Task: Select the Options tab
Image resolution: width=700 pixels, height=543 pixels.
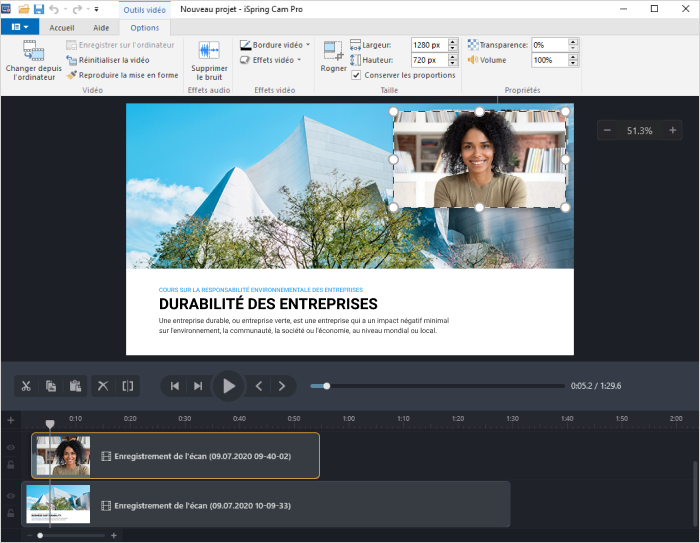Action: click(x=145, y=28)
